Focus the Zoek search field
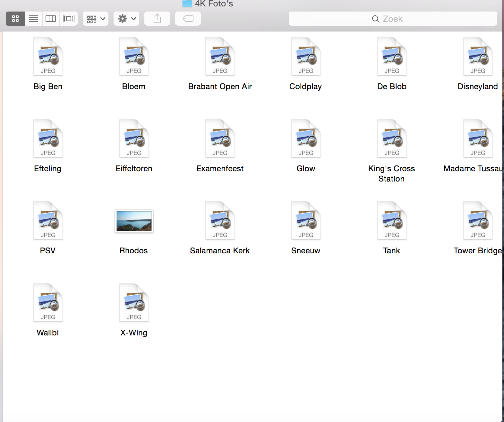 (393, 19)
